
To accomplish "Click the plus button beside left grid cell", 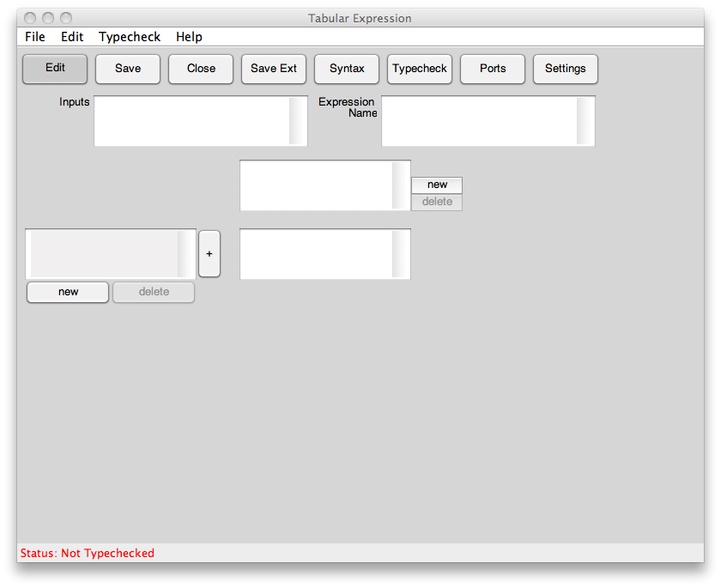I will [209, 253].
